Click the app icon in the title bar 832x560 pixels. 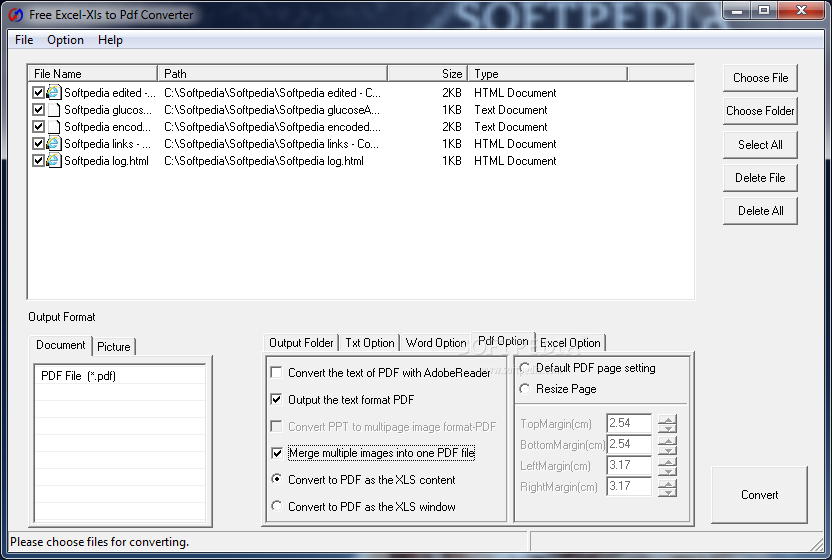point(16,14)
